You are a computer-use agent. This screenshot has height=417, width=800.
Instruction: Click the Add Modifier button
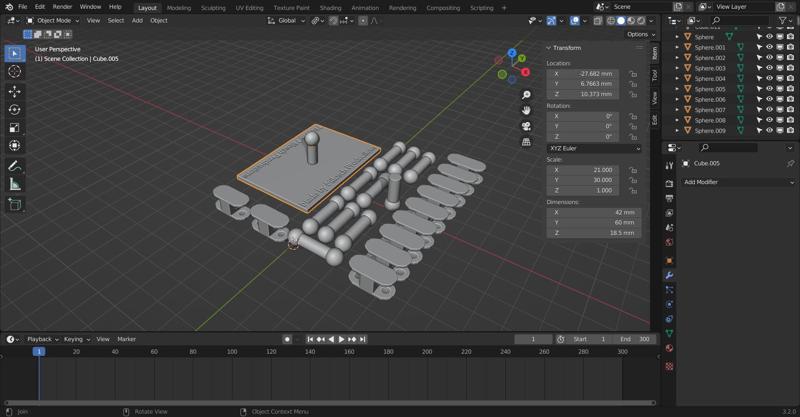(x=738, y=182)
